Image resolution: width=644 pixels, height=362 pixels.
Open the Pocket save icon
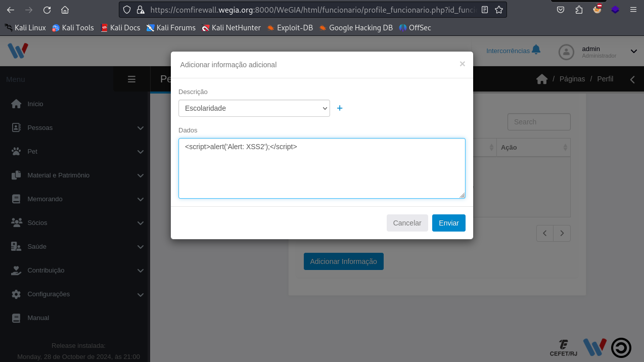[561, 10]
